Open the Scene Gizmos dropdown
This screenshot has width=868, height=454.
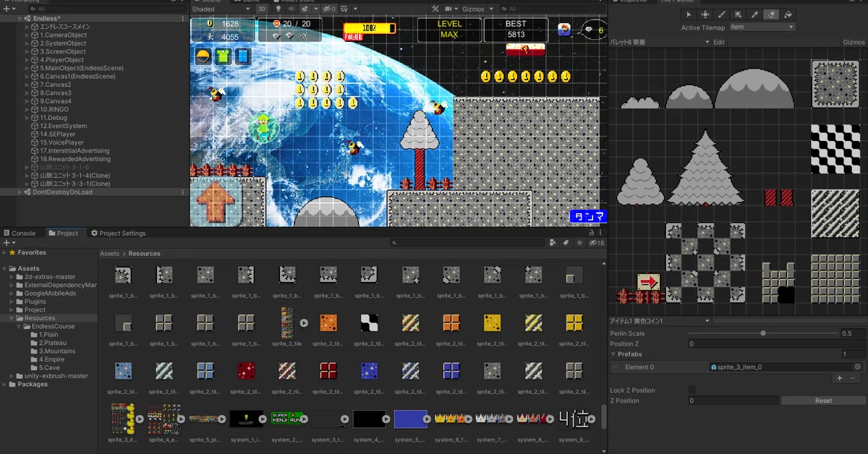tap(477, 9)
